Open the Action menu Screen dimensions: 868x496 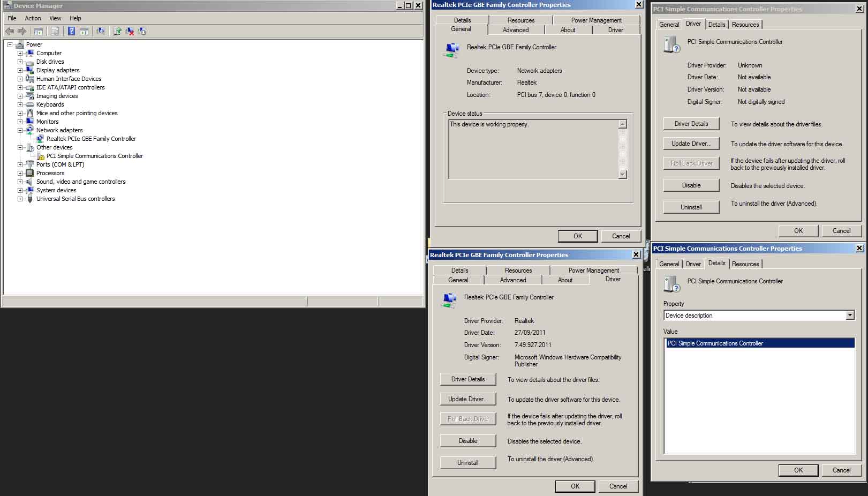(x=33, y=18)
